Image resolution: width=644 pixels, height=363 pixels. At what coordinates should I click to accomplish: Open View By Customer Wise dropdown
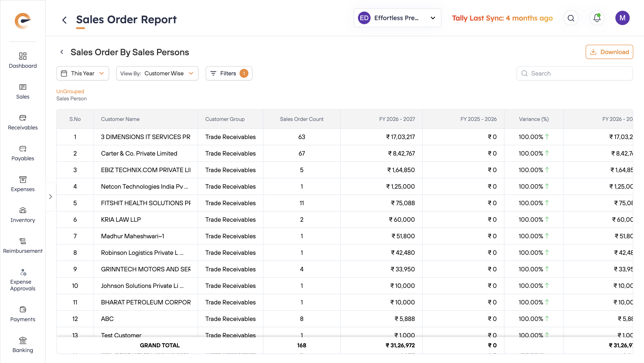coord(157,74)
